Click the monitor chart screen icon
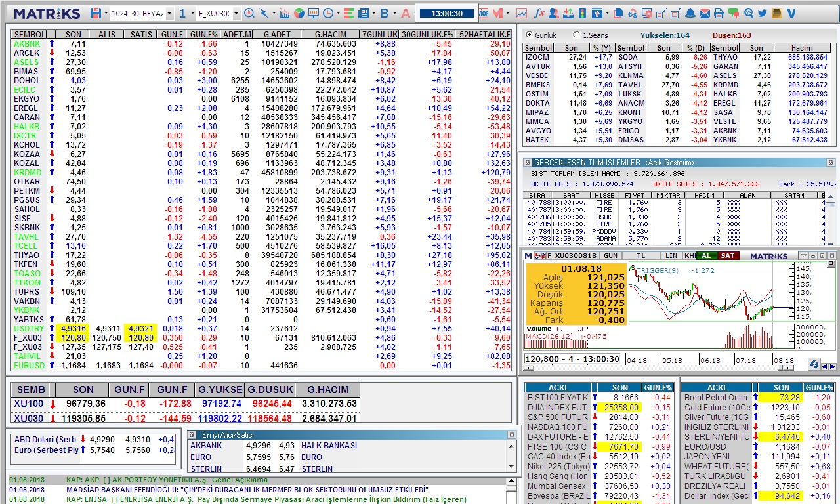 coord(313,13)
